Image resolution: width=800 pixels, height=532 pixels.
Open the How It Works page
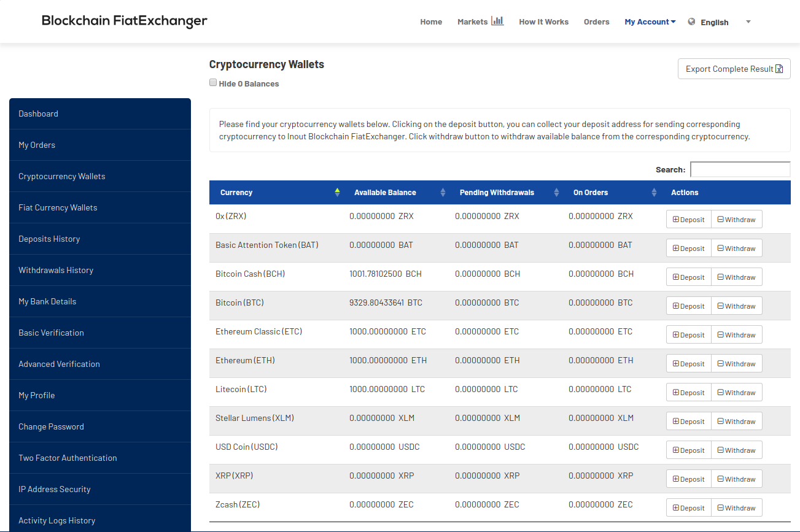click(543, 21)
